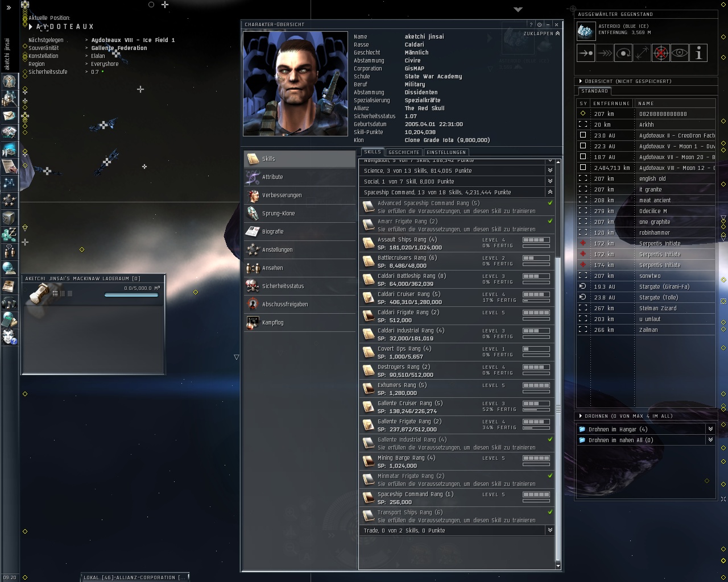Select Stargate (Tolle) in the overview
The height and width of the screenshot is (582, 728).
pyautogui.click(x=646, y=297)
